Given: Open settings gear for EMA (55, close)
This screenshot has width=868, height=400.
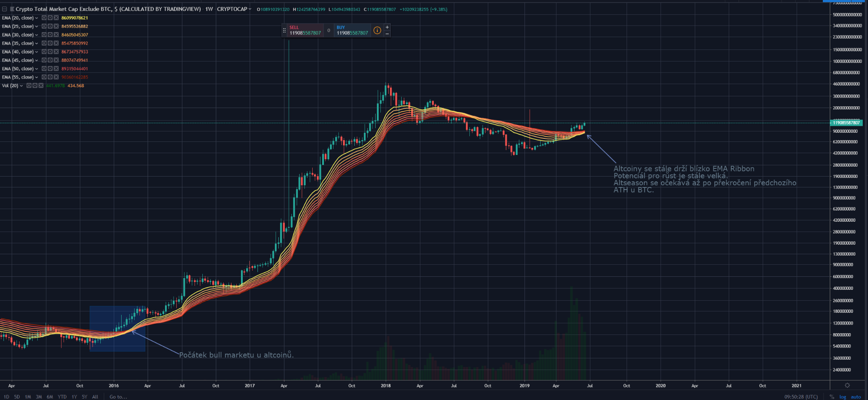Looking at the screenshot, I should [x=50, y=77].
